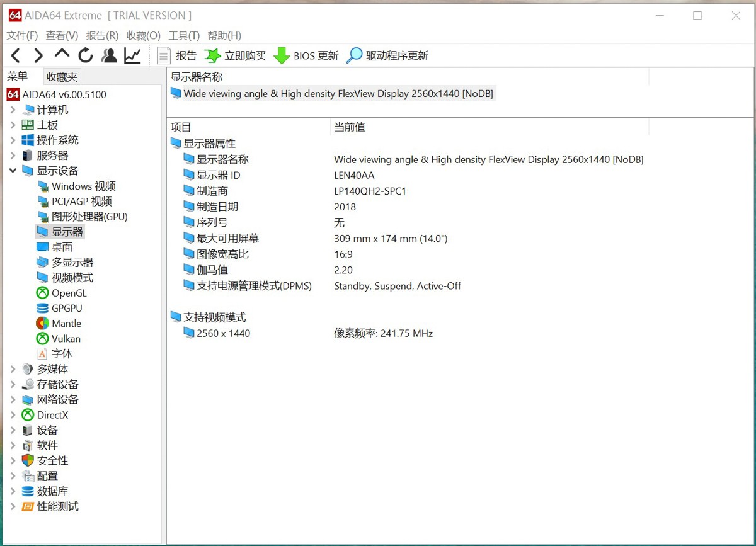This screenshot has width=756, height=546.
Task: Select the GPGPU icon in tree
Action: click(43, 308)
